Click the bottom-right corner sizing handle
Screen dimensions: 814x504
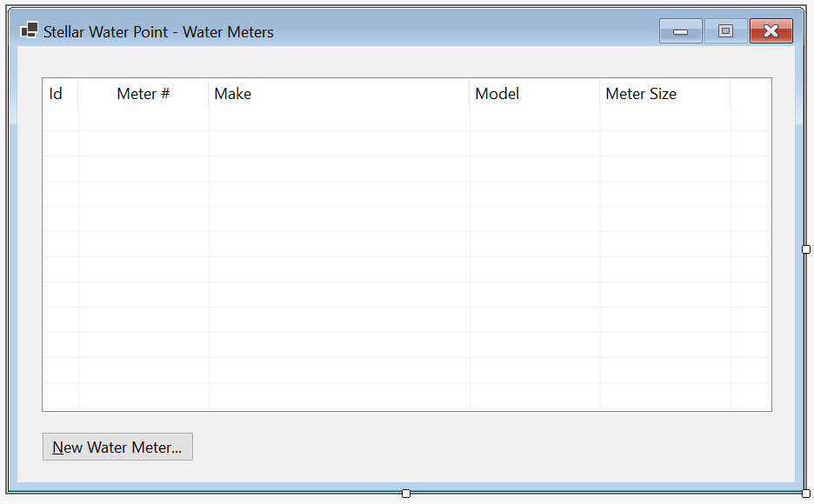click(x=805, y=493)
